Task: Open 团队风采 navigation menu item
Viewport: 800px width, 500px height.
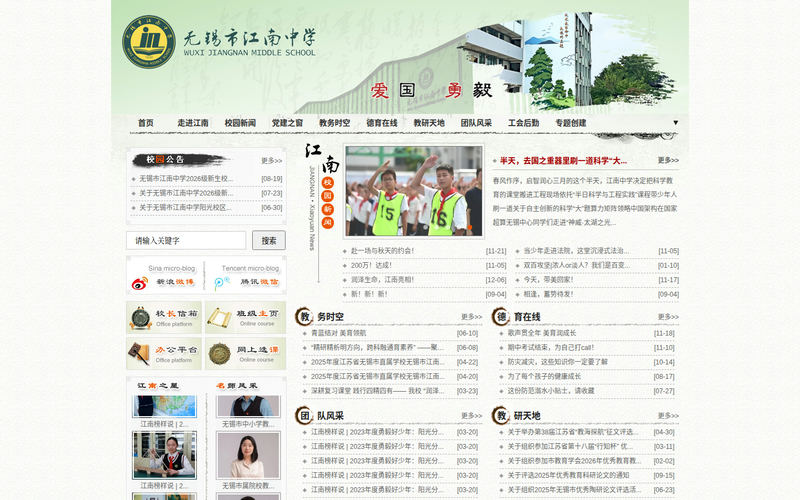Action: pos(476,123)
